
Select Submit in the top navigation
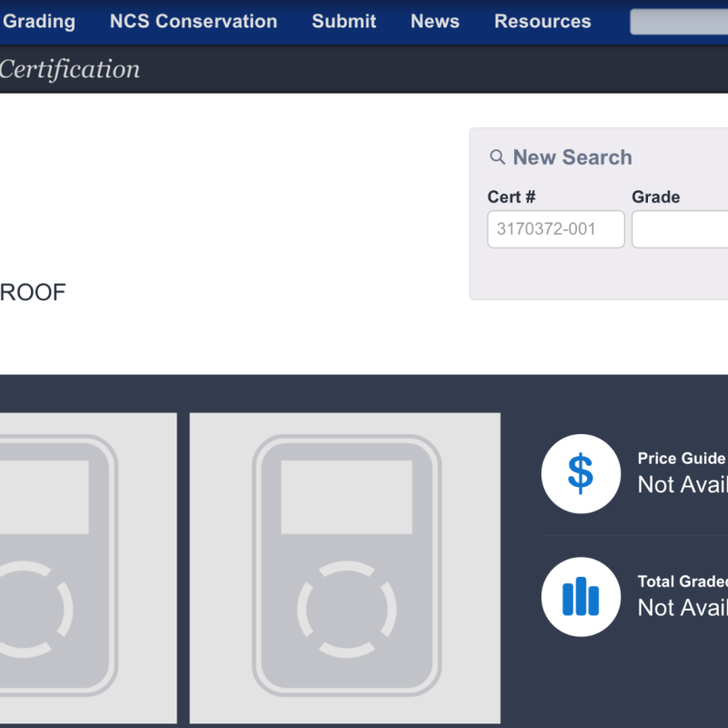[344, 21]
